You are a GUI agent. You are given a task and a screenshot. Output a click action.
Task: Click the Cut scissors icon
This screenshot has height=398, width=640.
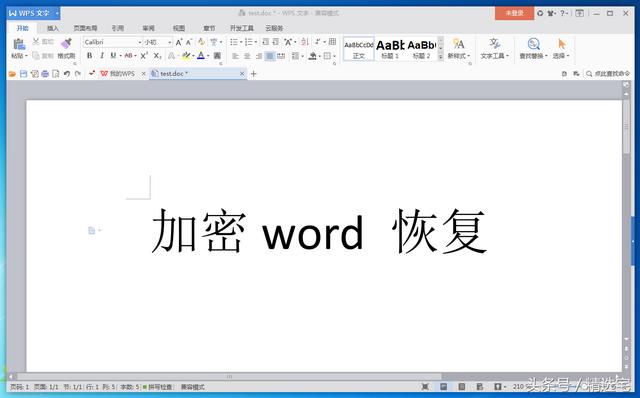click(x=36, y=42)
